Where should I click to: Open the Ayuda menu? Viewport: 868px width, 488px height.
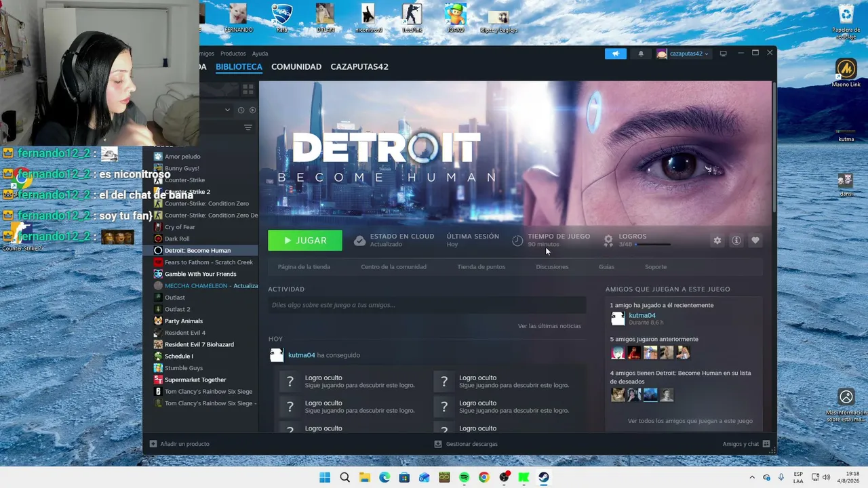[x=260, y=54]
